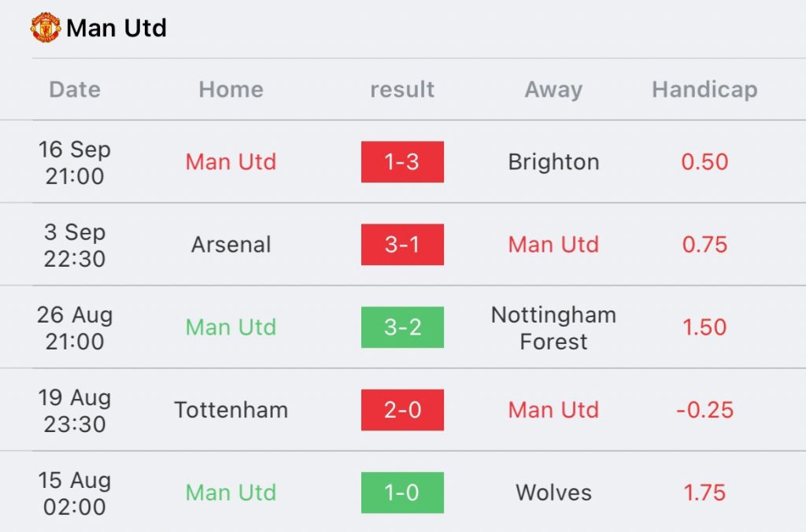806x532 pixels.
Task: Click the Man Utd title text
Action: click(x=116, y=28)
